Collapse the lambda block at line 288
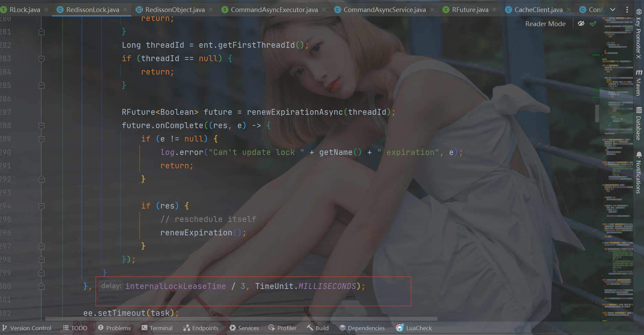The height and width of the screenshot is (335, 644). 42,126
